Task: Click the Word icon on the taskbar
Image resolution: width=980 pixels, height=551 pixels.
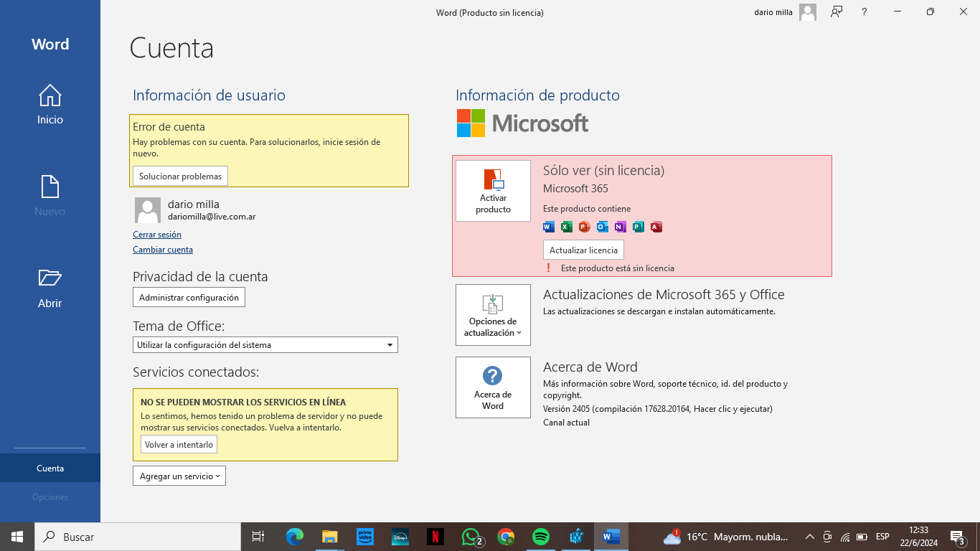Action: coord(611,537)
